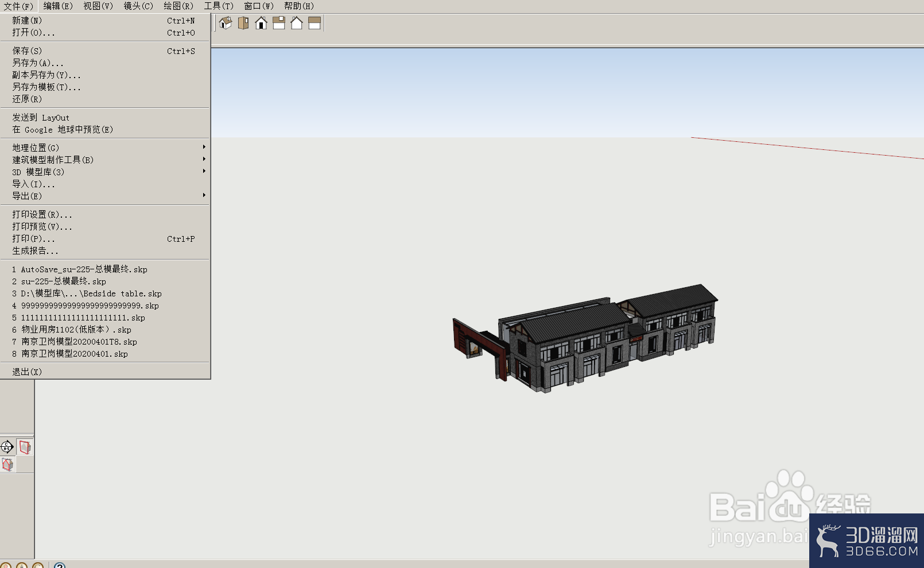Open recent file 物业用房1102(低版本).skp
This screenshot has height=568, width=924.
point(105,330)
